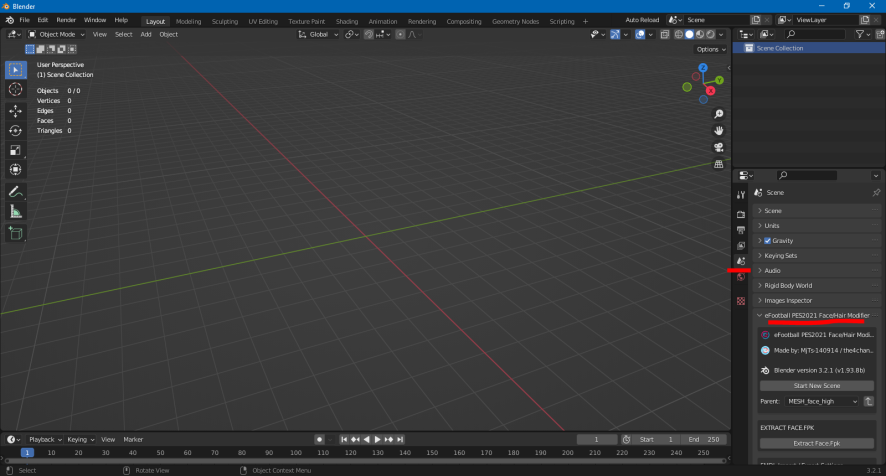
Task: Switch to wireframe shading
Action: tap(679, 34)
